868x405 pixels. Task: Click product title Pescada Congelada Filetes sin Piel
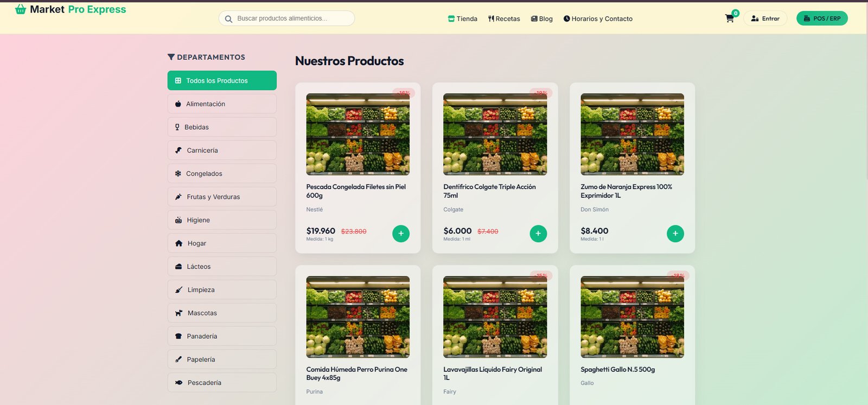(x=356, y=191)
